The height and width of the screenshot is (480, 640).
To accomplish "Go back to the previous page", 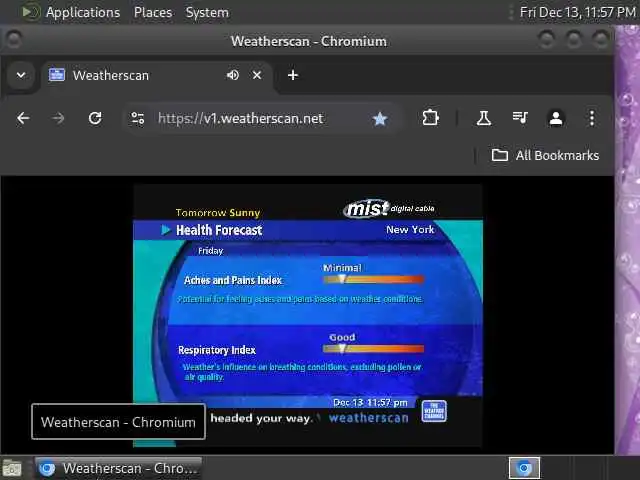I will coord(23,118).
